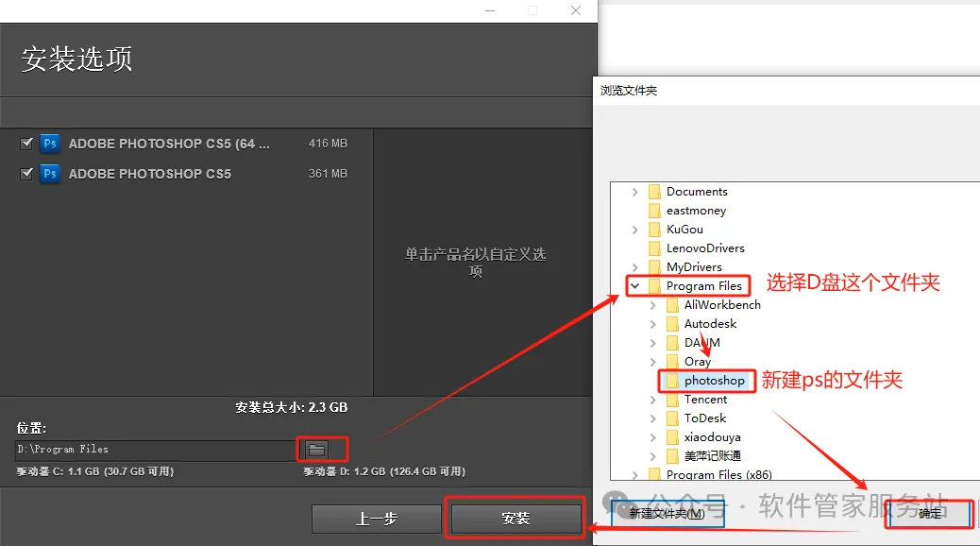Click the LenovoDrivers folder icon
980x546 pixels.
coord(655,247)
